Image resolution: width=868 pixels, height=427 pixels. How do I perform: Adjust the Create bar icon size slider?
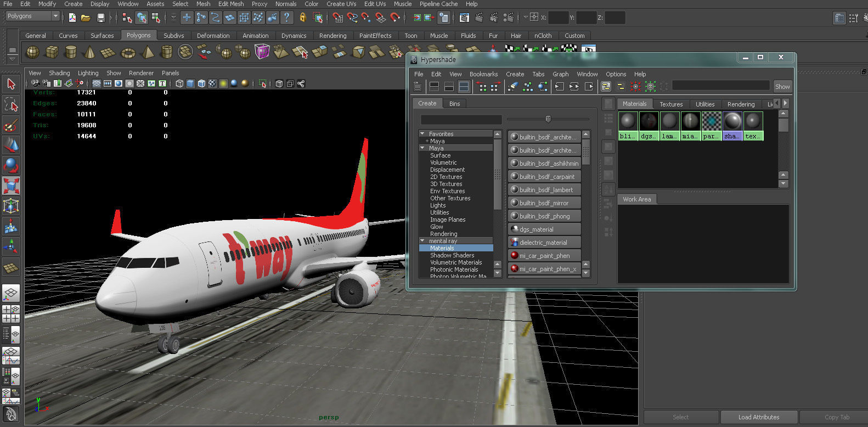(x=548, y=119)
